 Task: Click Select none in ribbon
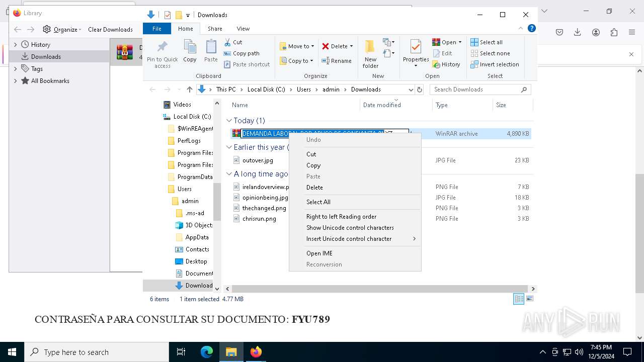pos(490,53)
